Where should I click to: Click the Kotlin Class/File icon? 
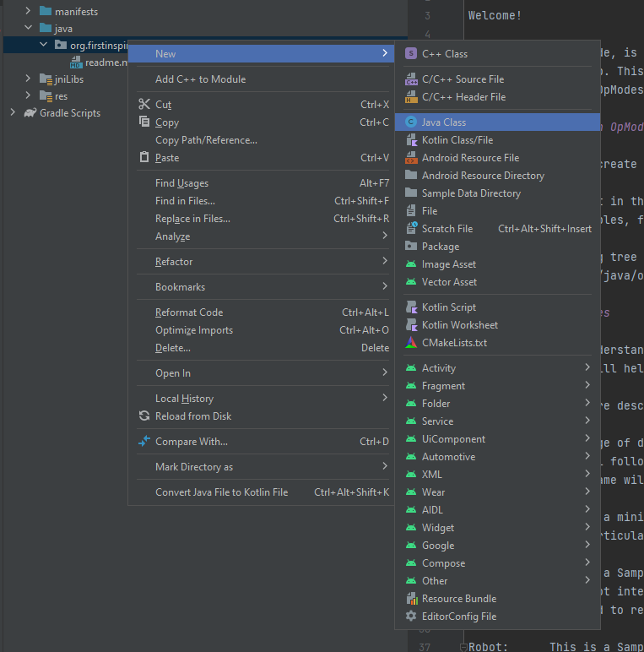click(x=411, y=140)
